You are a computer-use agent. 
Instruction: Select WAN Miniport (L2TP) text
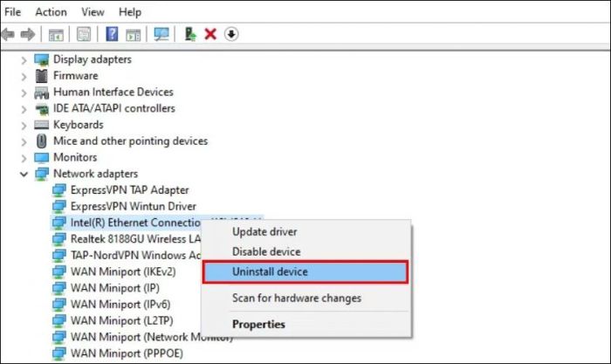coord(121,320)
